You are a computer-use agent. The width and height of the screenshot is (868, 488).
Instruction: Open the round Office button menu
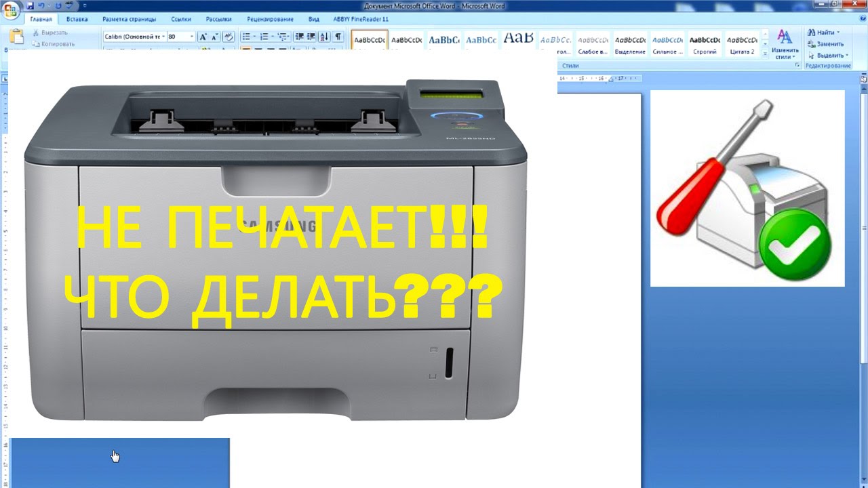pos(11,10)
